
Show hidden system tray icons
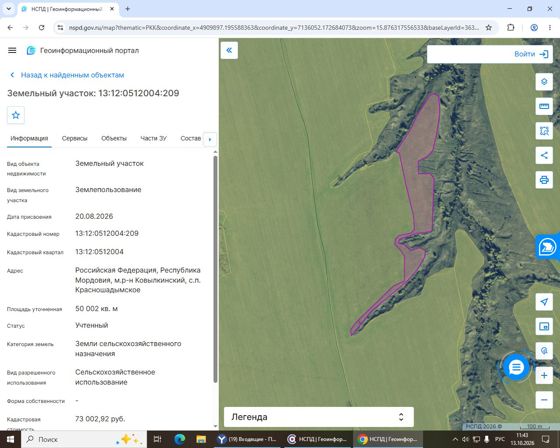[x=455, y=439]
